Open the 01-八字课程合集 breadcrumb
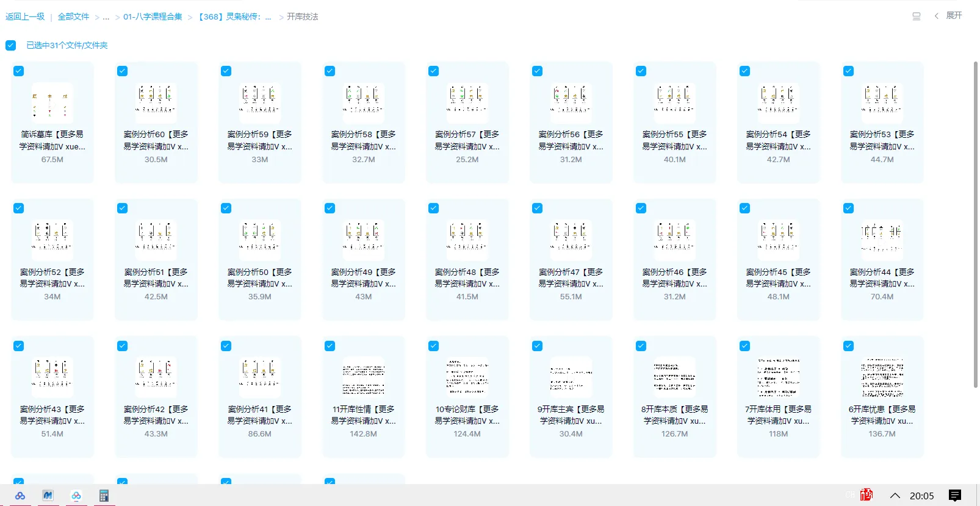The width and height of the screenshot is (980, 506). point(153,16)
